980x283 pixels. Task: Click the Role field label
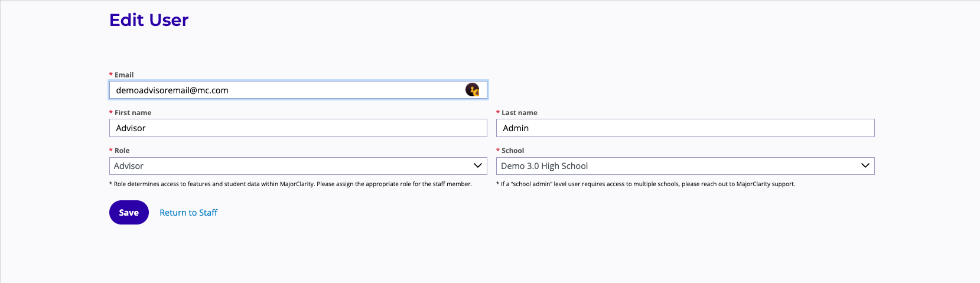pos(122,151)
